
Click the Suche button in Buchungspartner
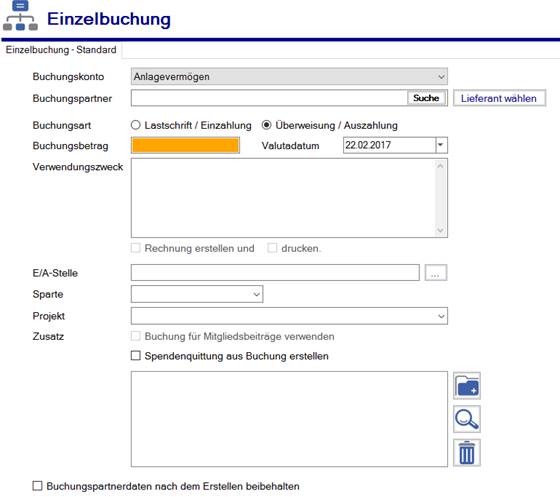point(426,98)
